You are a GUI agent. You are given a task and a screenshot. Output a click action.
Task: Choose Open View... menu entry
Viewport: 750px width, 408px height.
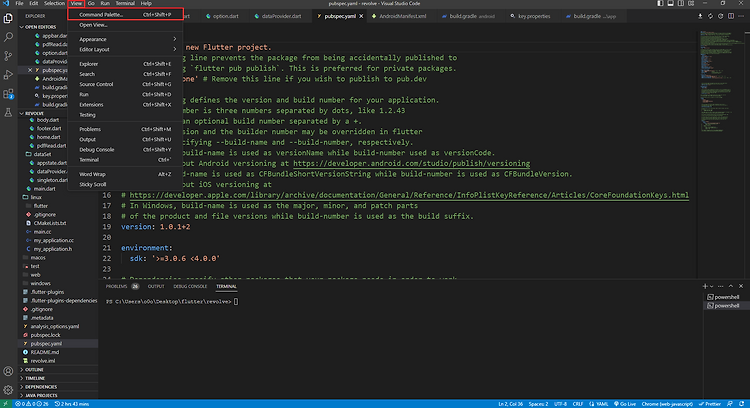coord(125,25)
